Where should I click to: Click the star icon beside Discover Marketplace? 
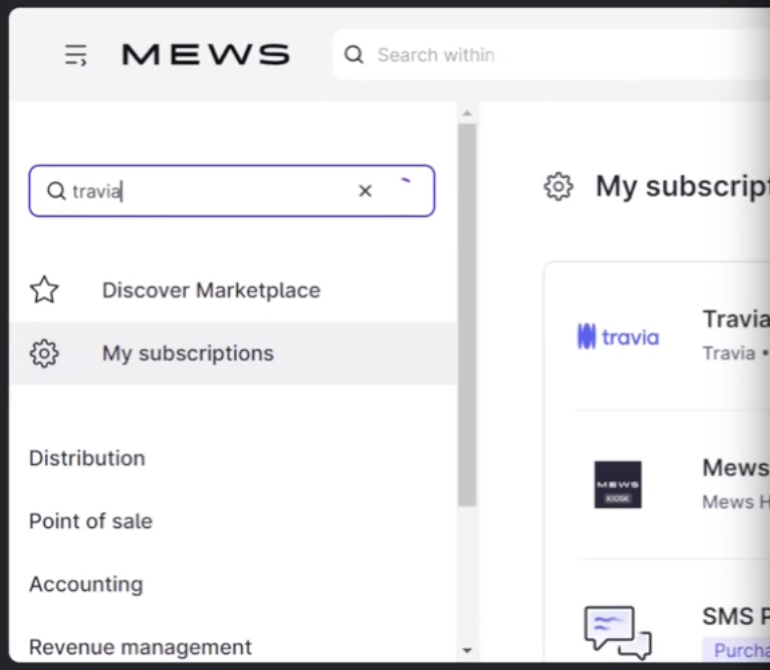[x=44, y=289]
